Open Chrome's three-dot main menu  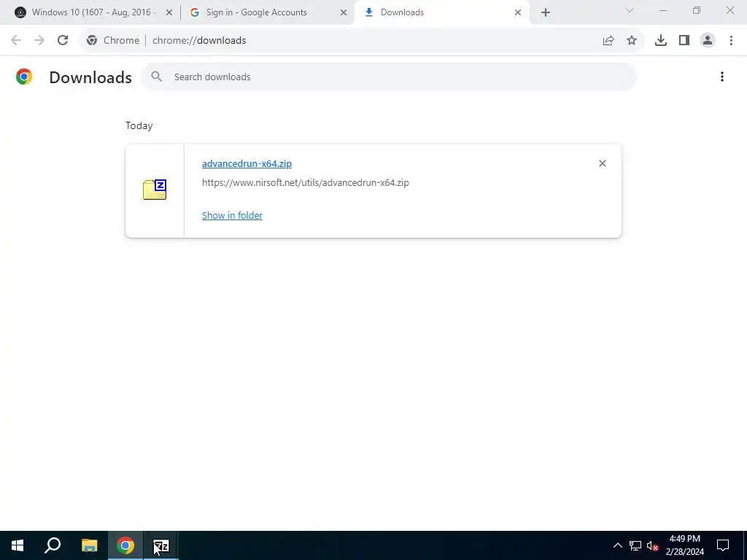731,41
